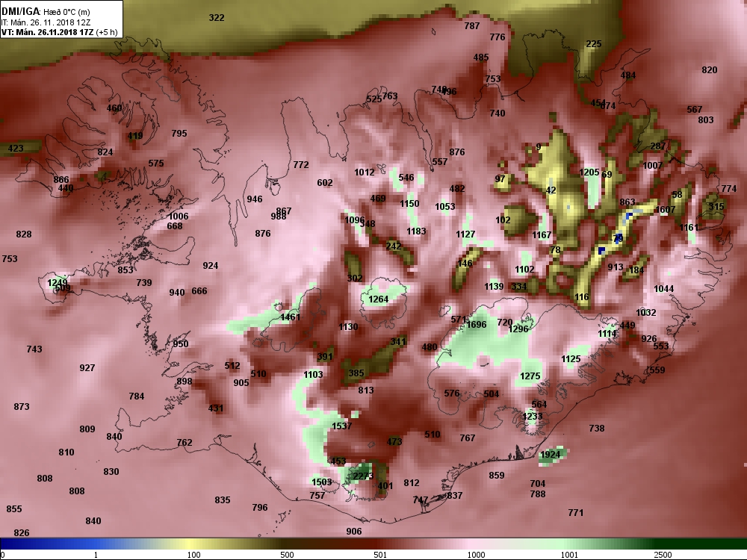
Task: Click the map value 242
Action: (x=393, y=246)
